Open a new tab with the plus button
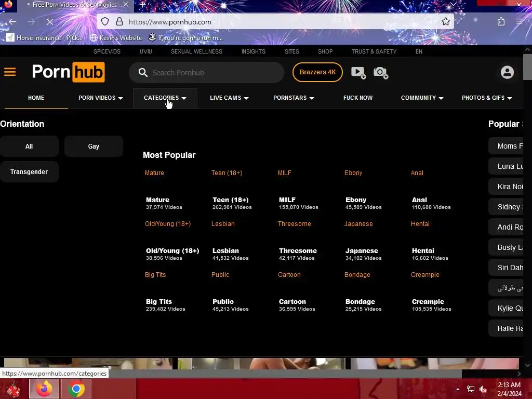Screen dimensions: 532x399 [x=142, y=5]
